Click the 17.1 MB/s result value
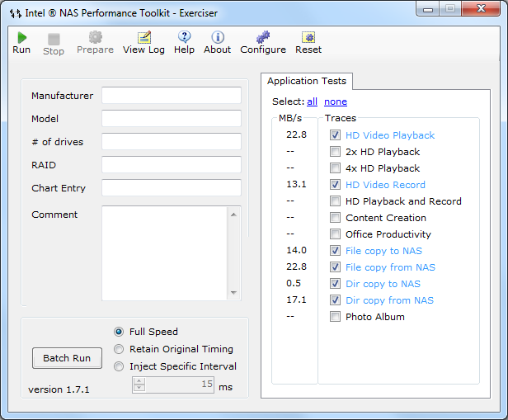The height and width of the screenshot is (420, 508). coord(296,300)
